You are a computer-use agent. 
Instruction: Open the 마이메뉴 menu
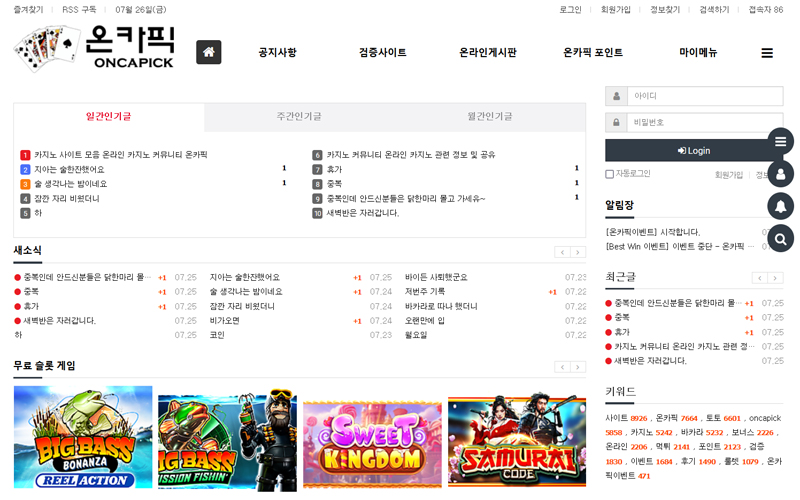(x=698, y=52)
